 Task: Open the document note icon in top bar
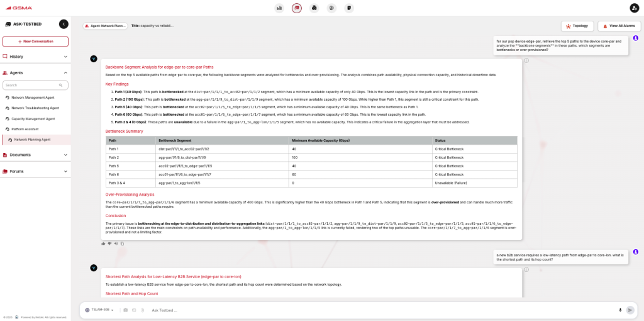tap(348, 8)
